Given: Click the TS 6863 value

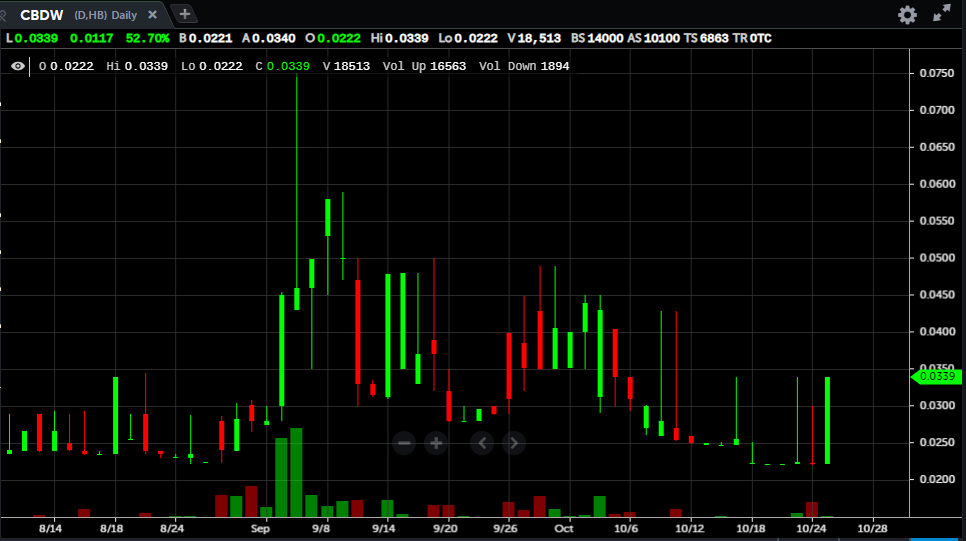Looking at the screenshot, I should pos(706,38).
